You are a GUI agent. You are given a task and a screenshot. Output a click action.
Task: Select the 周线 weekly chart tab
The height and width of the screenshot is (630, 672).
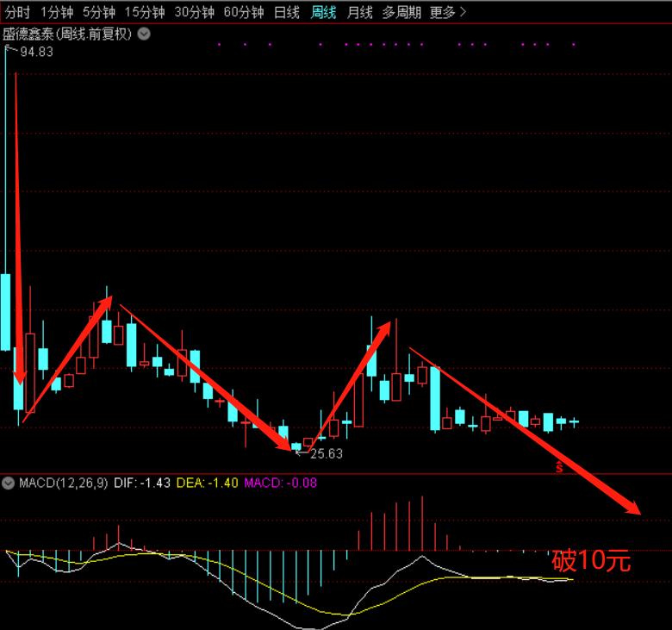click(x=323, y=12)
